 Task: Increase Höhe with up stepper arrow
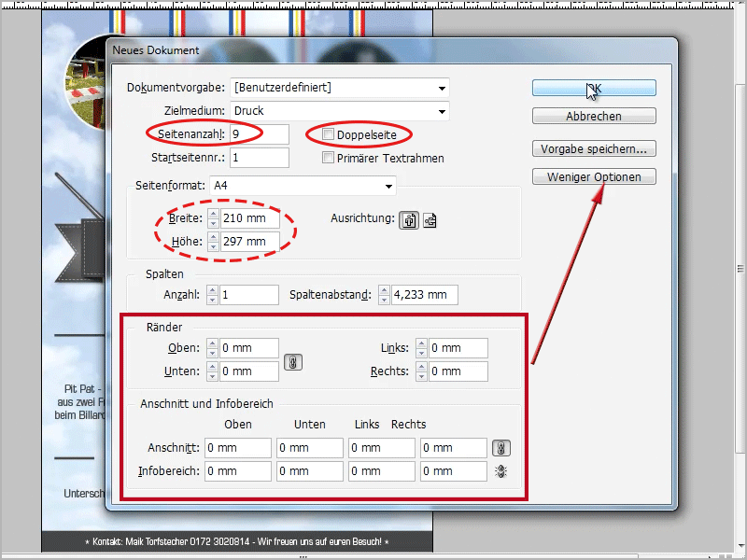coord(213,237)
